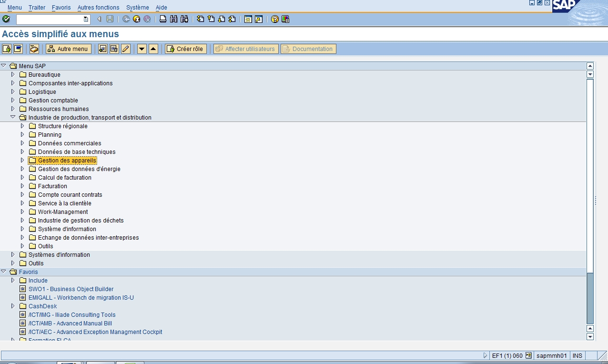Expand the Facturation node triangle
Image resolution: width=608 pixels, height=364 pixels.
(22, 186)
